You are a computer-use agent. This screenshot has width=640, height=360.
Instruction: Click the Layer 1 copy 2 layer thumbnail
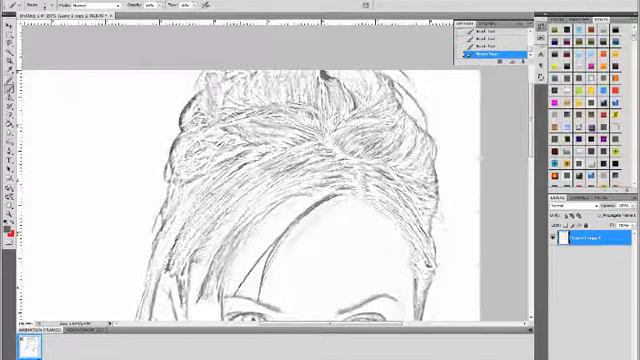[563, 238]
